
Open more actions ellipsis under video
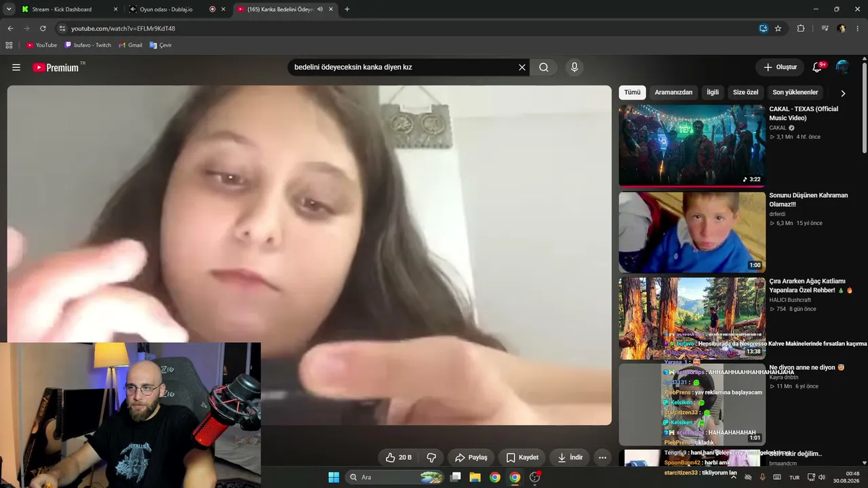(602, 457)
